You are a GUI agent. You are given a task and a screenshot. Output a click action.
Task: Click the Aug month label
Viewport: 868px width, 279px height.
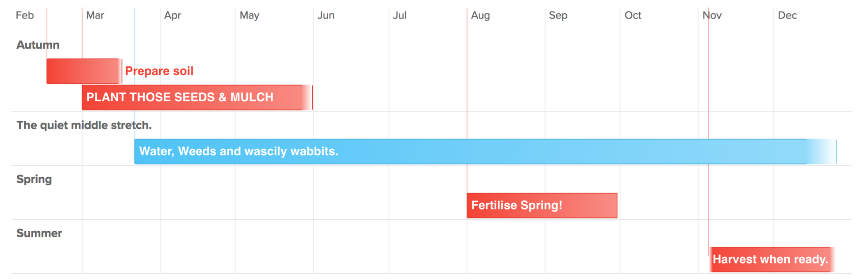pos(480,15)
